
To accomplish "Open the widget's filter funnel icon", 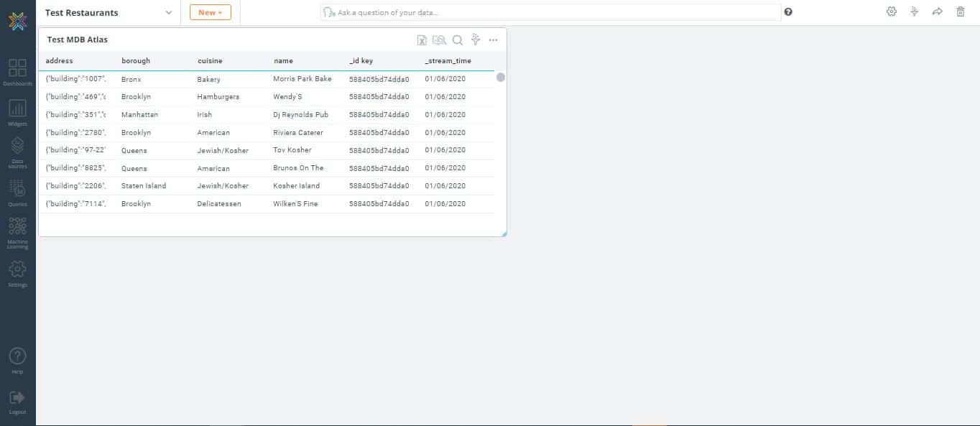I will pyautogui.click(x=476, y=40).
